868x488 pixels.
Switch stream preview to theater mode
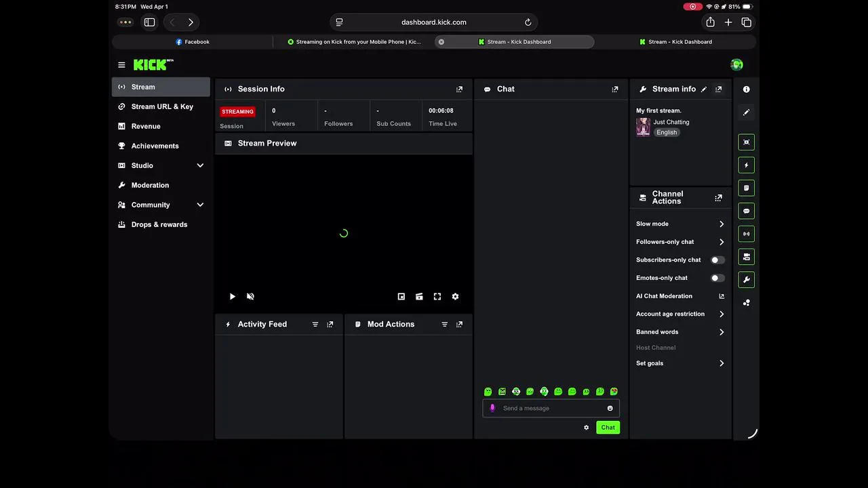(419, 296)
